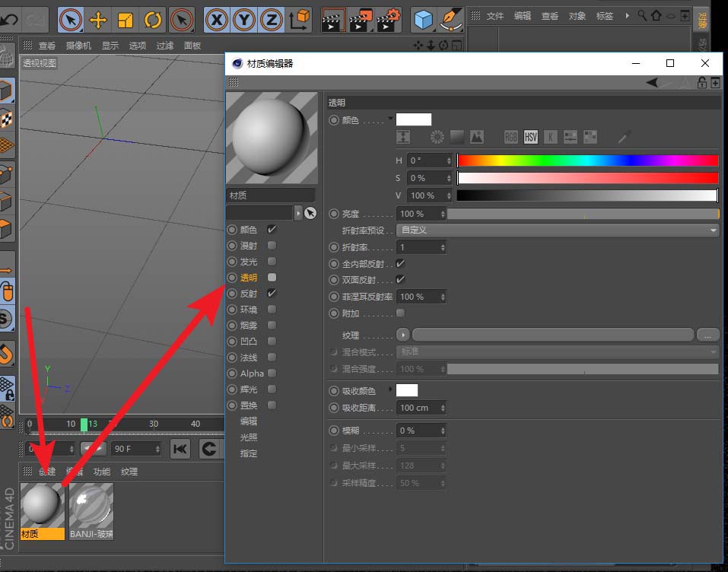
Task: Click the cube primitive icon in the toolbar
Action: [424, 20]
